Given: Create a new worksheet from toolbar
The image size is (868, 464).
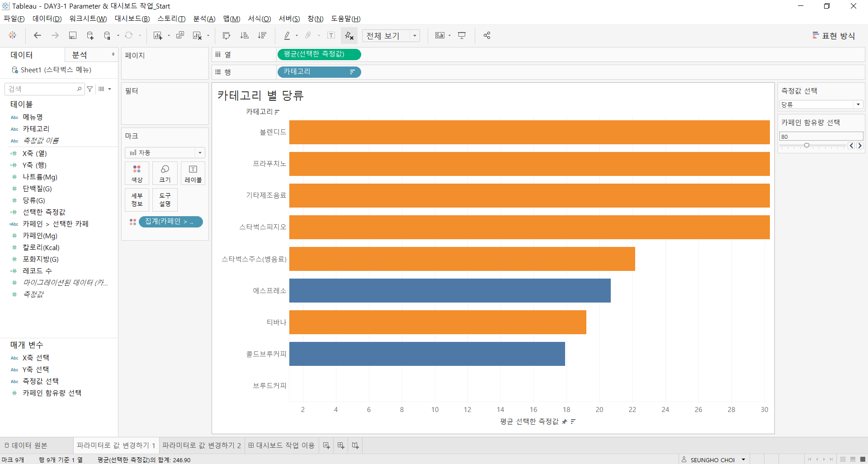Looking at the screenshot, I should (x=158, y=35).
